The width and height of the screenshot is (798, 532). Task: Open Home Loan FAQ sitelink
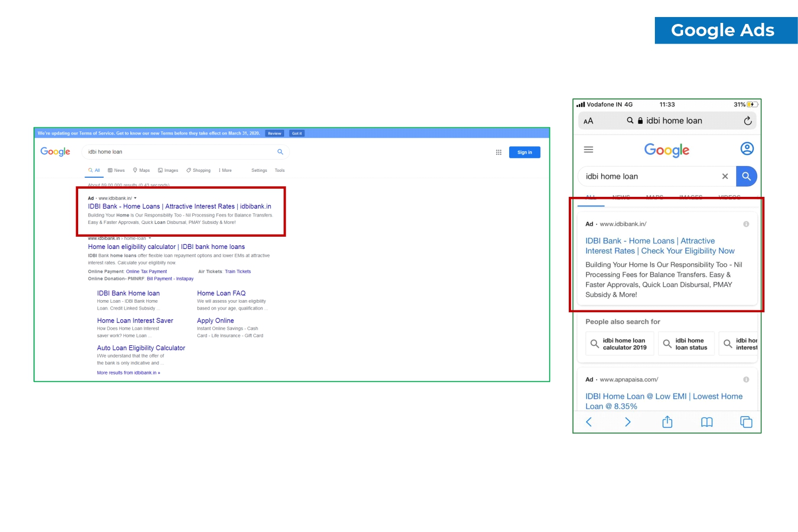[x=221, y=293]
